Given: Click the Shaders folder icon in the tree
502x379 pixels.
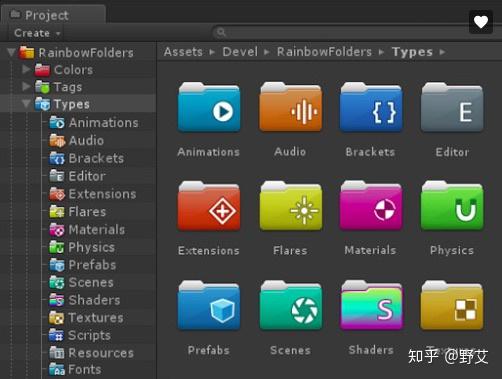Looking at the screenshot, I should click(x=57, y=300).
